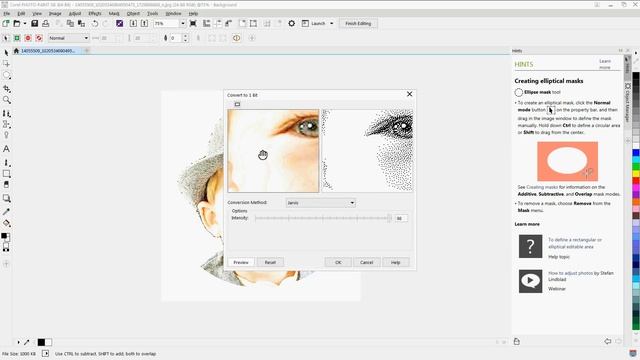
Task: Increase the feather value with the up arrow
Action: click(186, 36)
